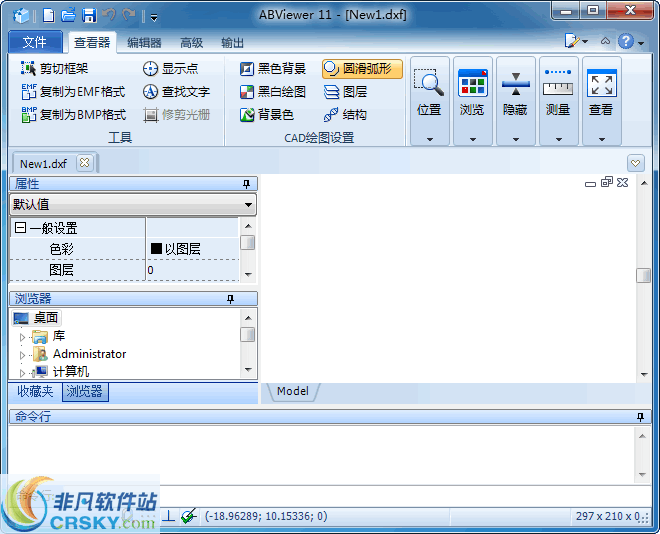Viewport: 660px width, 534px height.
Task: Click the 测量 ruler measure icon
Action: [558, 83]
